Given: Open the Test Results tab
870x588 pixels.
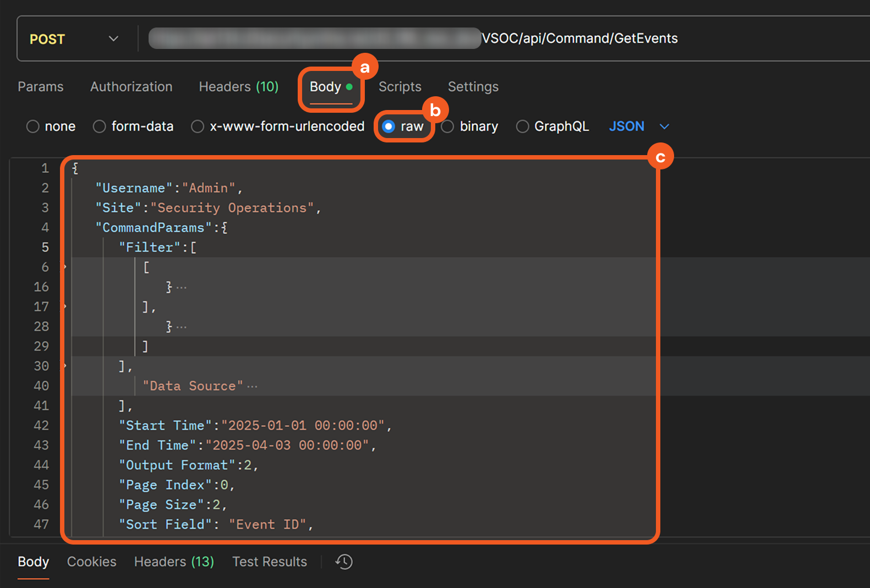Looking at the screenshot, I should point(269,562).
